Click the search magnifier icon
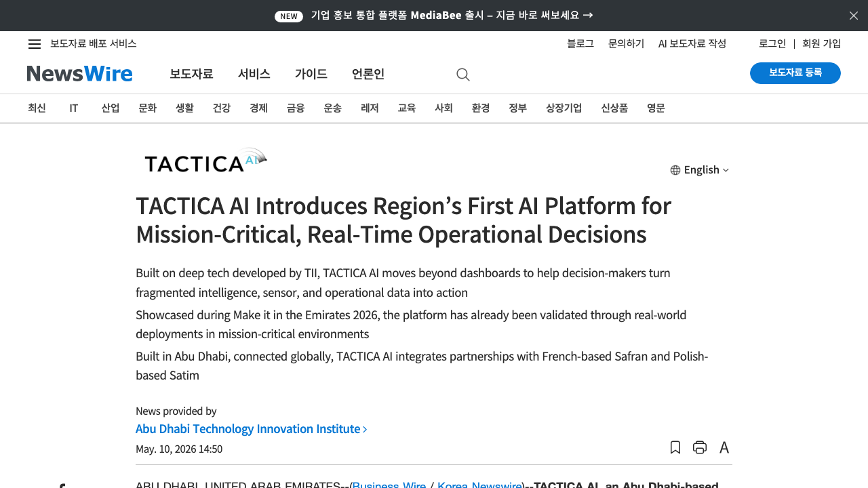Screen dimensions: 868x488 tap(463, 75)
